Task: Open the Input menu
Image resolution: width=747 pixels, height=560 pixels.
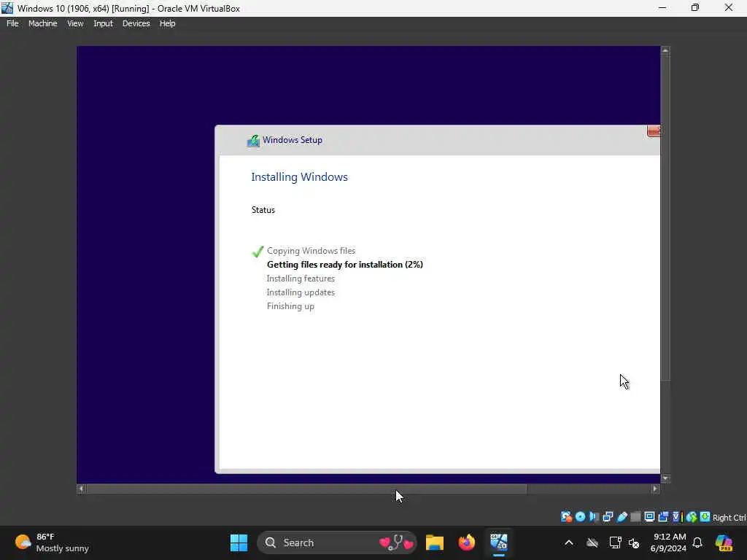Action: pos(103,23)
